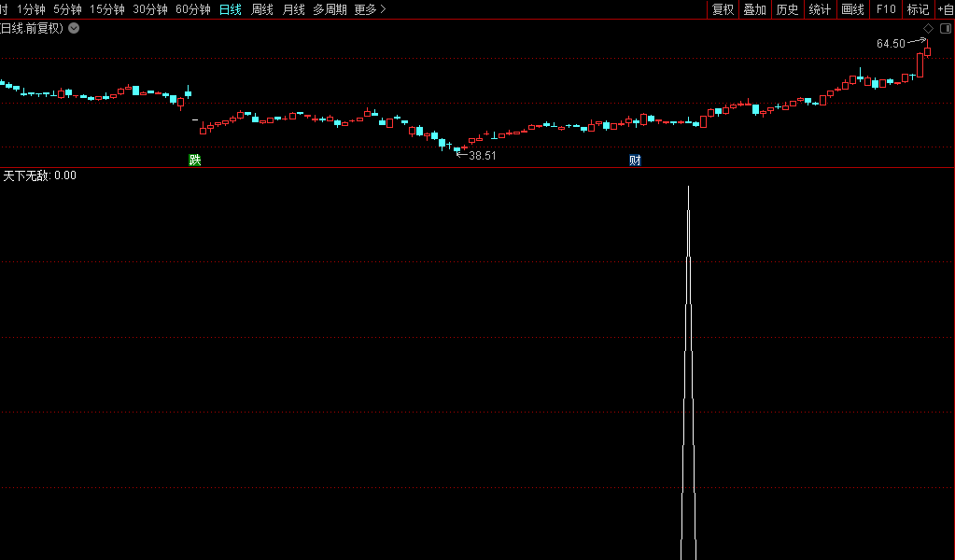955x560 pixels.
Task: Open the 画线 drawing tools
Action: pyautogui.click(x=852, y=9)
